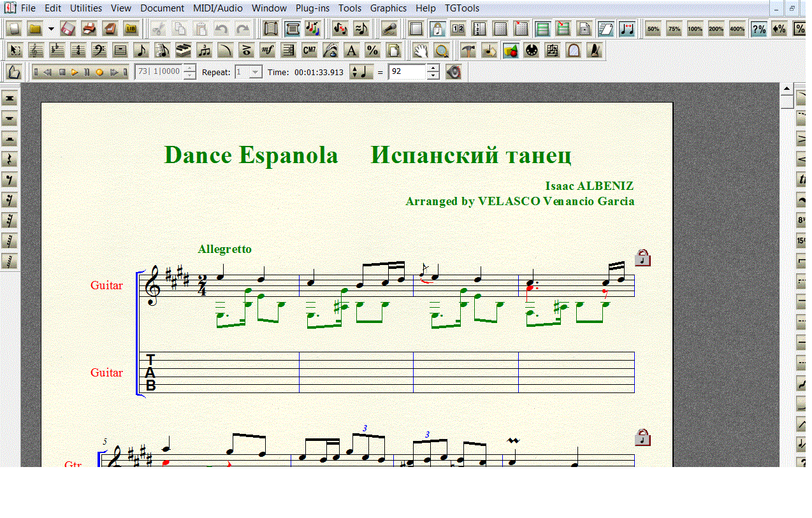Select the Resize percent tool
812x518 pixels.
[x=372, y=51]
